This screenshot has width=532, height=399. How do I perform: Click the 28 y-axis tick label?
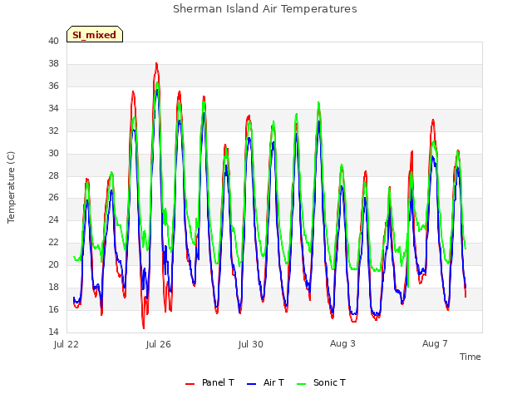point(53,175)
